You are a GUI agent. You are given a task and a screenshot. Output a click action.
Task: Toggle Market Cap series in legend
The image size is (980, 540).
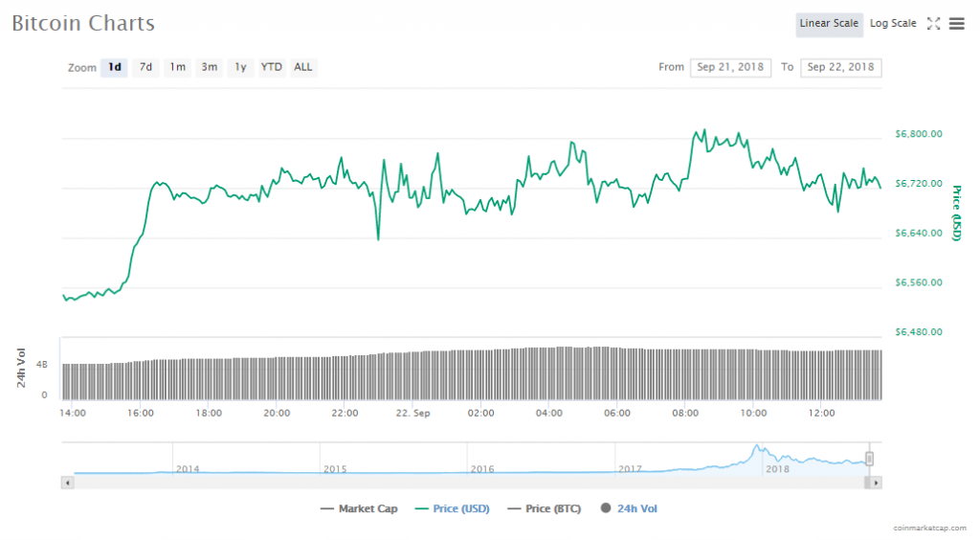pos(359,508)
